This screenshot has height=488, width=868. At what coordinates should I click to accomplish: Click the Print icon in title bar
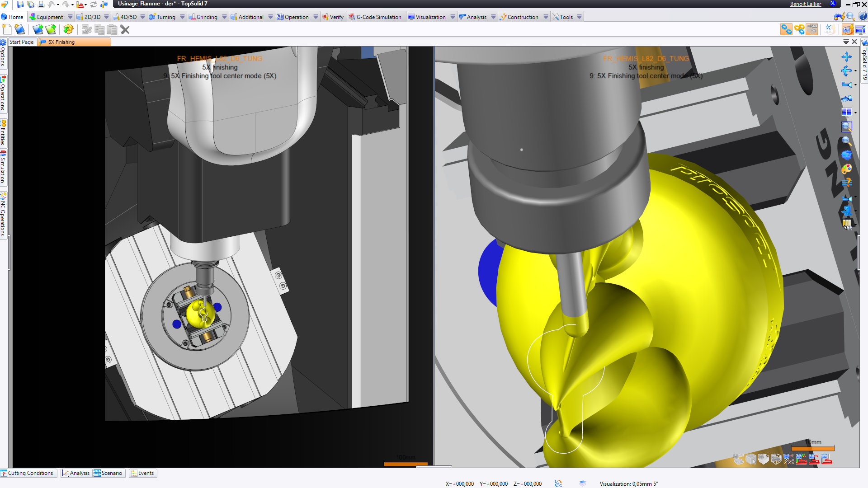[41, 4]
